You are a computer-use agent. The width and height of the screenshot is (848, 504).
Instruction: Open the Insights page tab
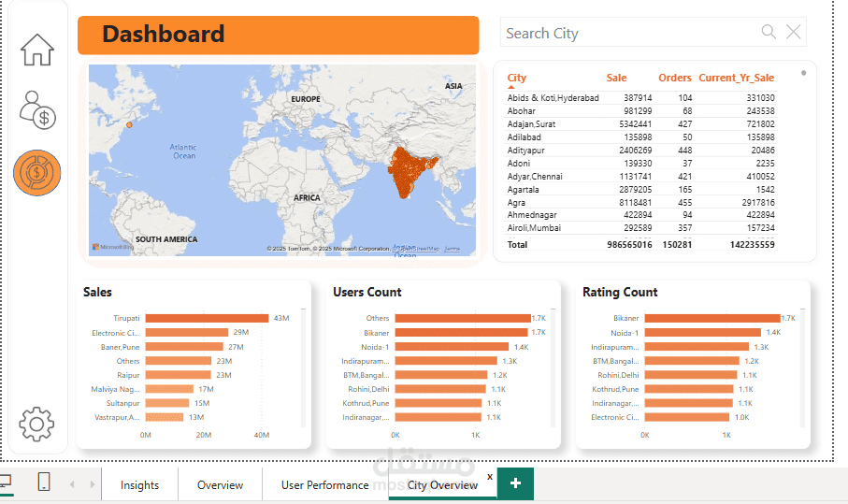click(x=139, y=484)
